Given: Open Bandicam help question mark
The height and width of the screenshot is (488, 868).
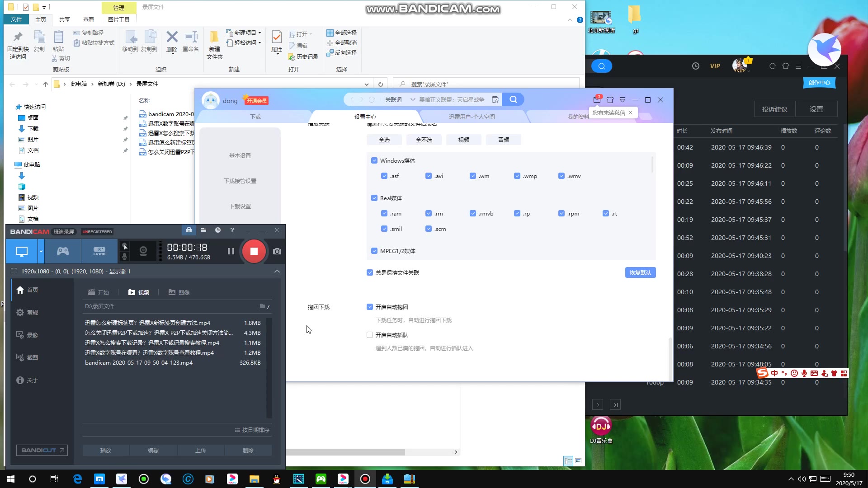Looking at the screenshot, I should (x=232, y=230).
